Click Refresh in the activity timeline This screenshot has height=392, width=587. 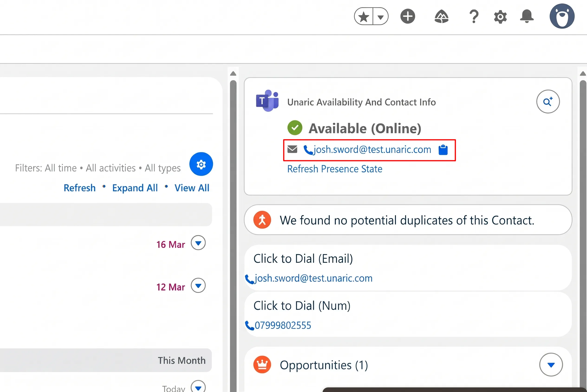click(x=79, y=188)
